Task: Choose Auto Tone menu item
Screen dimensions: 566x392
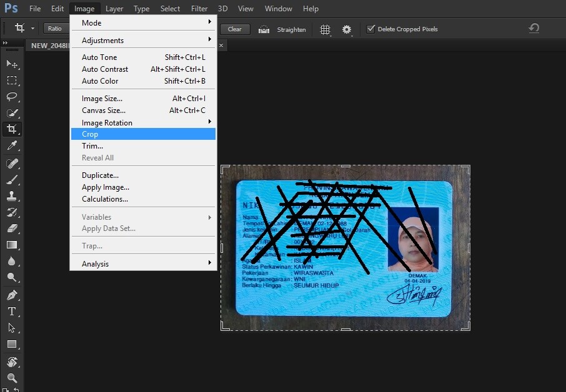Action: click(x=143, y=57)
